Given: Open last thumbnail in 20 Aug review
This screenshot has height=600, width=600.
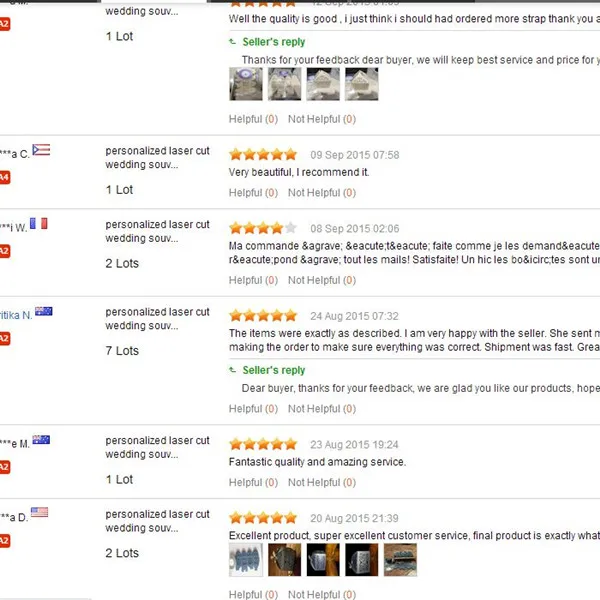Looking at the screenshot, I should (x=400, y=560).
